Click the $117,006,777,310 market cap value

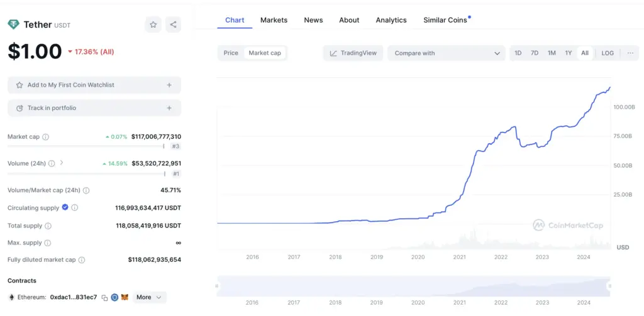click(x=156, y=137)
